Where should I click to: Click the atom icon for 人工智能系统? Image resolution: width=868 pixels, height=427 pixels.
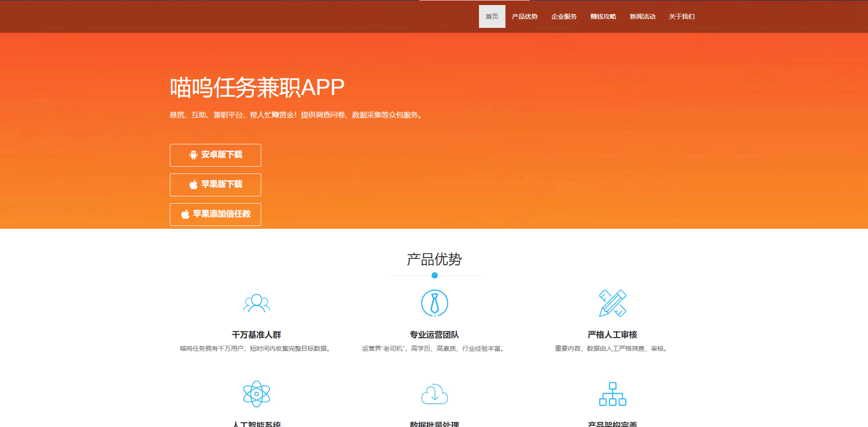(x=257, y=394)
